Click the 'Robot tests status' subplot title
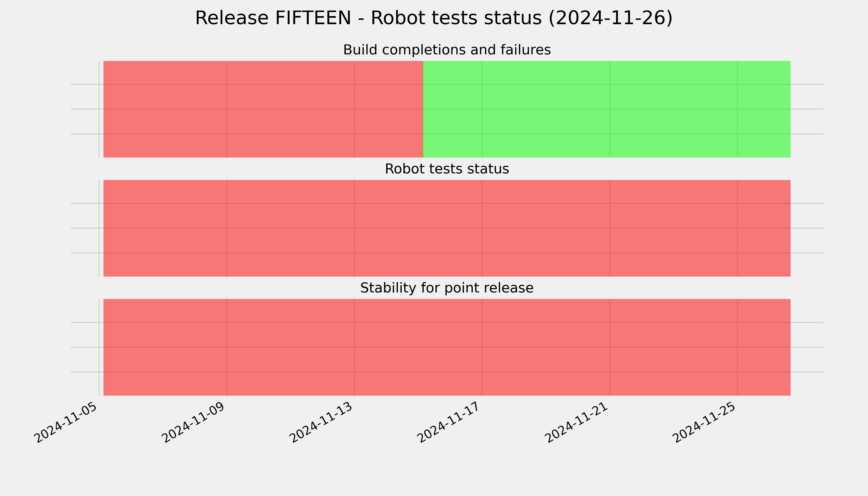Viewport: 868px width, 496px height. coord(447,169)
